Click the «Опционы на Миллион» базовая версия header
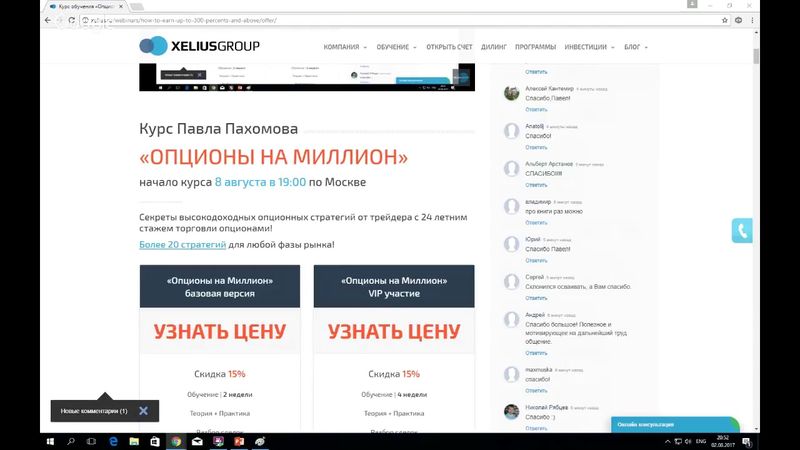This screenshot has height=450, width=800. 220,286
